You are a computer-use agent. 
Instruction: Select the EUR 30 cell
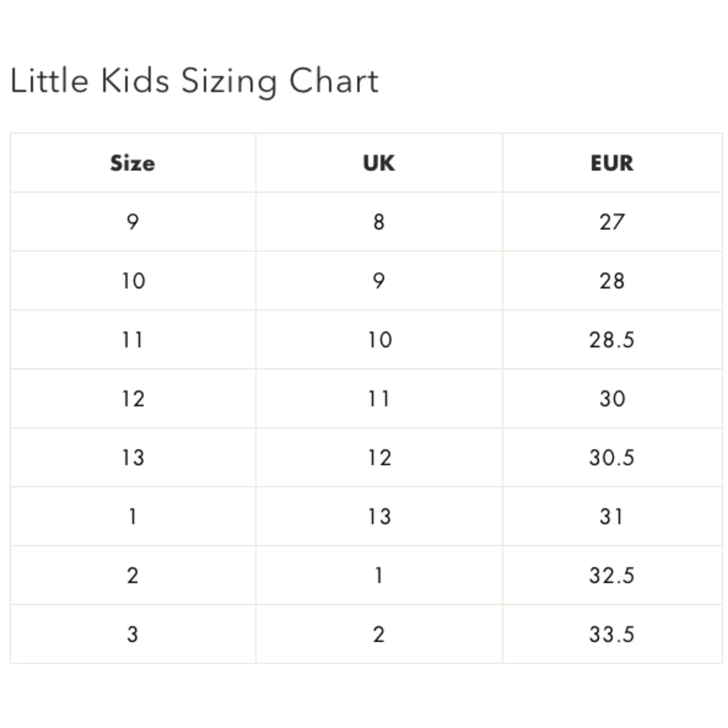tap(612, 399)
